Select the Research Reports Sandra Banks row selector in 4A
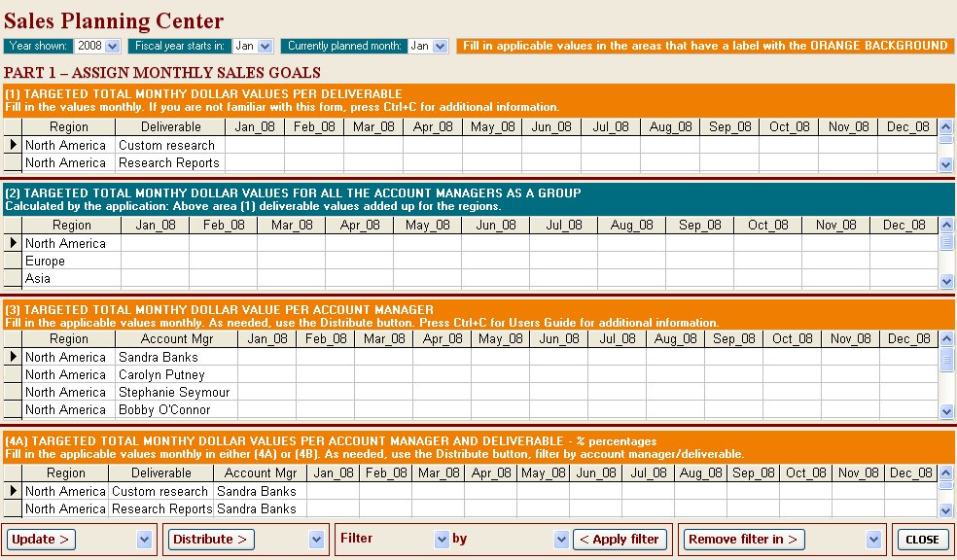The image size is (957, 560). tap(13, 508)
